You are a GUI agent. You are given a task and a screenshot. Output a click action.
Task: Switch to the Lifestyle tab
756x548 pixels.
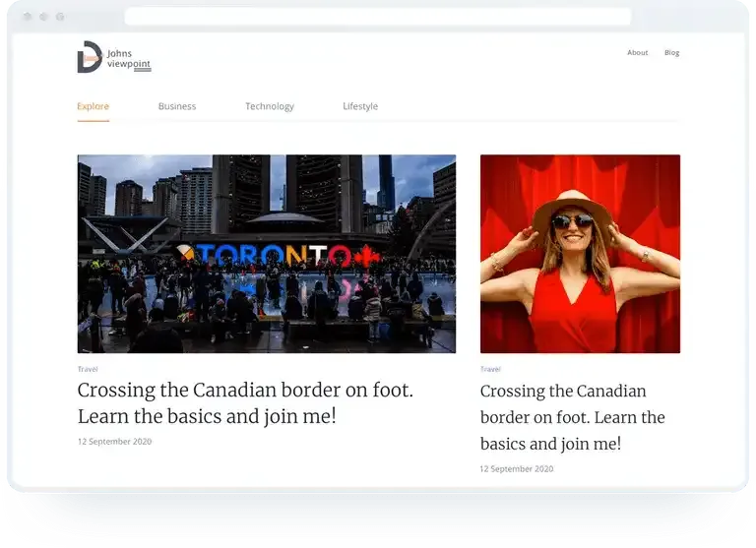click(x=360, y=106)
